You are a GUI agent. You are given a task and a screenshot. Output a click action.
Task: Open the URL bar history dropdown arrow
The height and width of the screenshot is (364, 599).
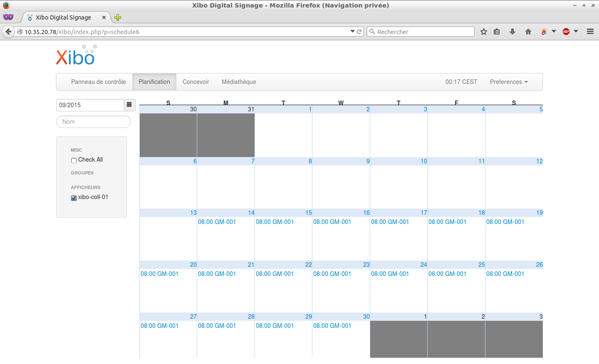[x=352, y=32]
